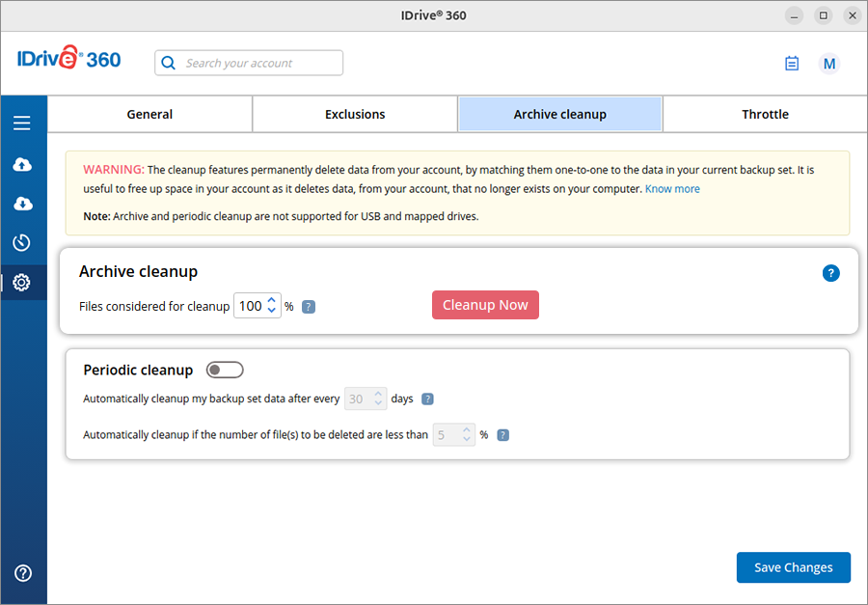Viewport: 868px width, 605px height.
Task: Open the user profile avatar M
Action: tap(829, 64)
